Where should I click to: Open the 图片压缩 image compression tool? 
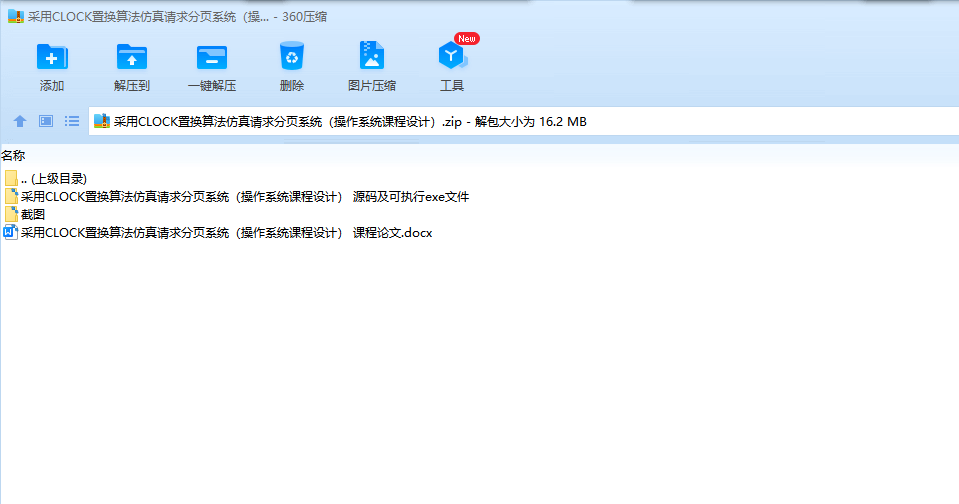pyautogui.click(x=371, y=56)
